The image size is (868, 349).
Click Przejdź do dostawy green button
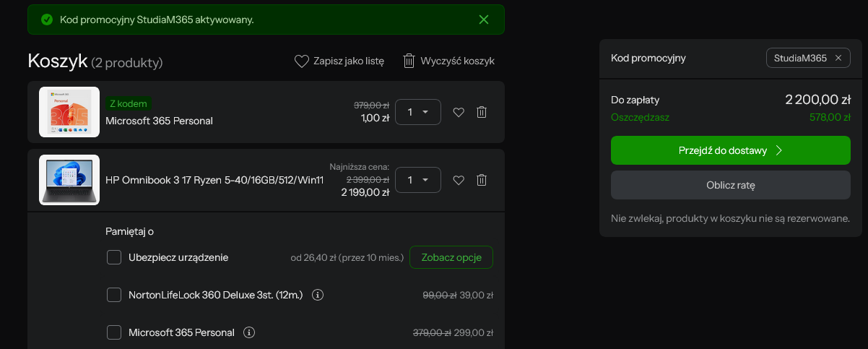tap(731, 150)
